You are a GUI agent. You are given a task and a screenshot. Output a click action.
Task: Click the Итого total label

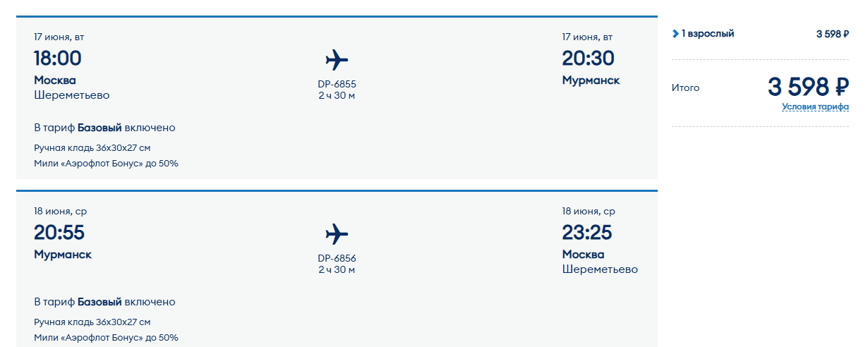686,88
